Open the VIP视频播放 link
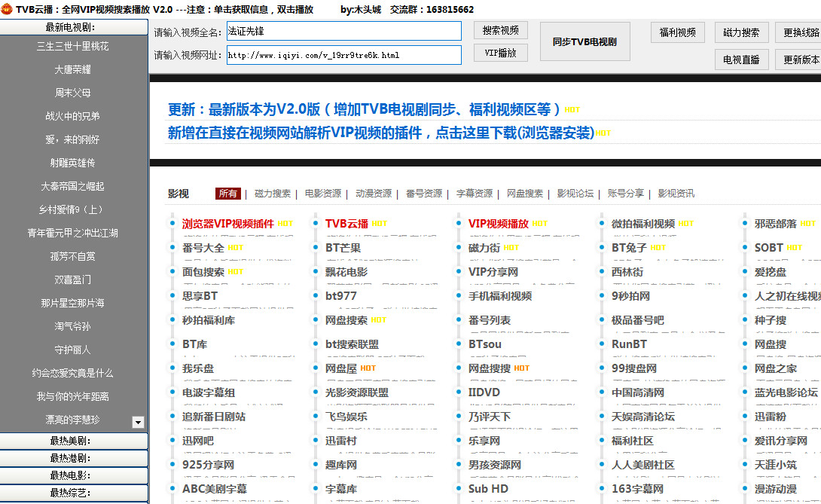 pyautogui.click(x=499, y=224)
